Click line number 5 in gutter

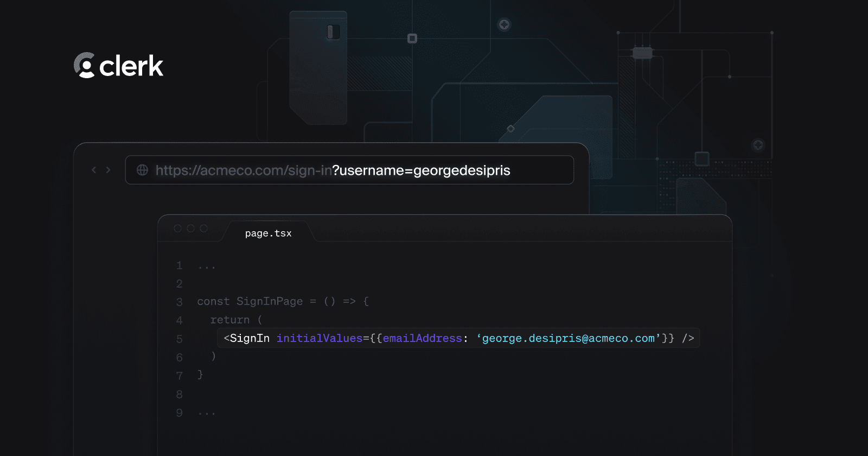(x=179, y=339)
